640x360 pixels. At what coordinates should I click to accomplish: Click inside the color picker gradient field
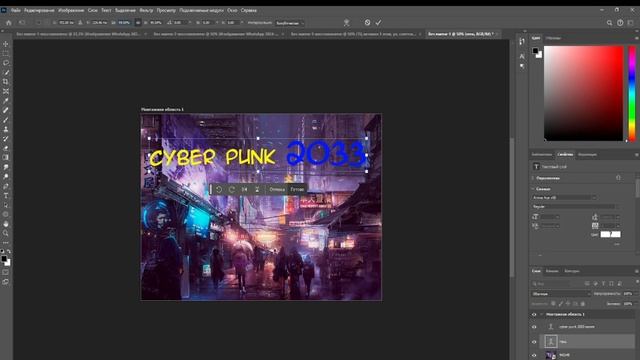point(584,93)
